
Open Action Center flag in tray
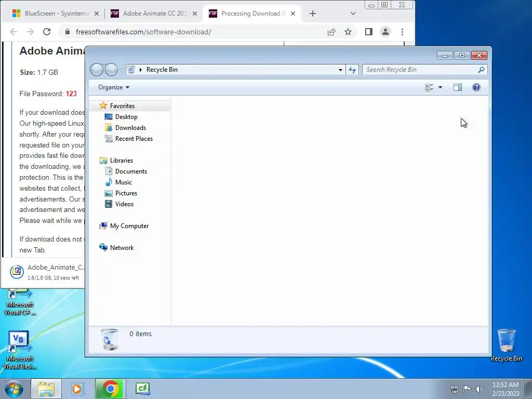click(467, 389)
